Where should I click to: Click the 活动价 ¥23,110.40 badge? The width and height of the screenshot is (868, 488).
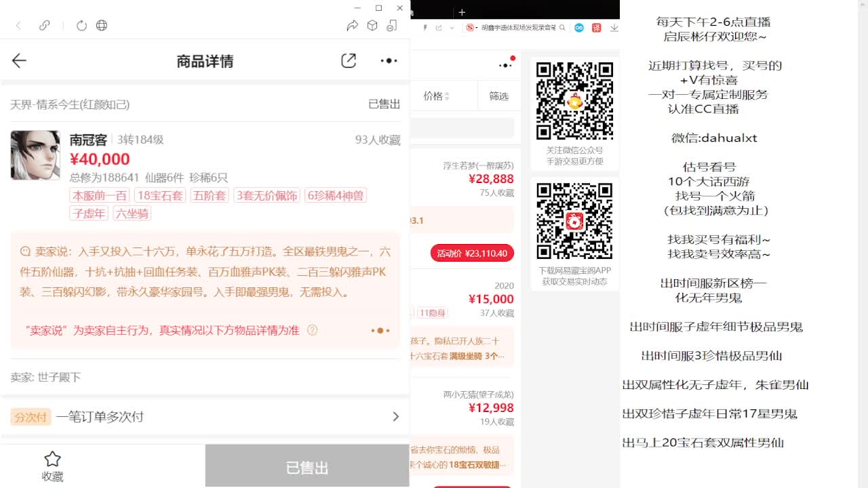tap(472, 253)
